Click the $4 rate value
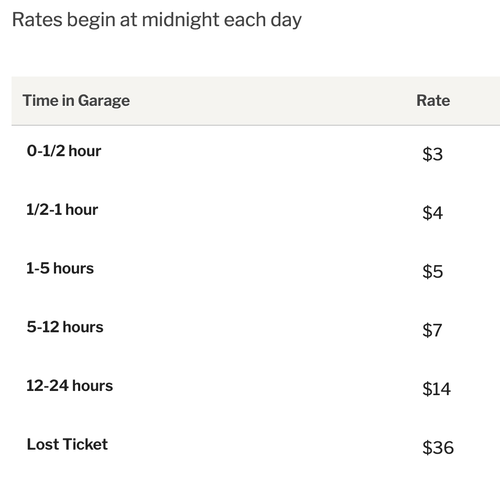Screen dimensions: 500x479 (x=432, y=213)
